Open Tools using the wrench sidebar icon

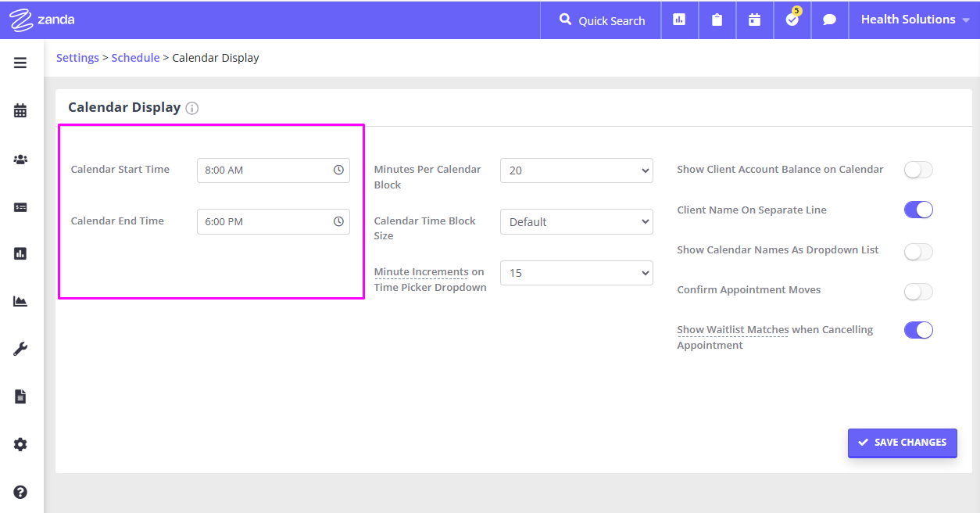point(20,347)
